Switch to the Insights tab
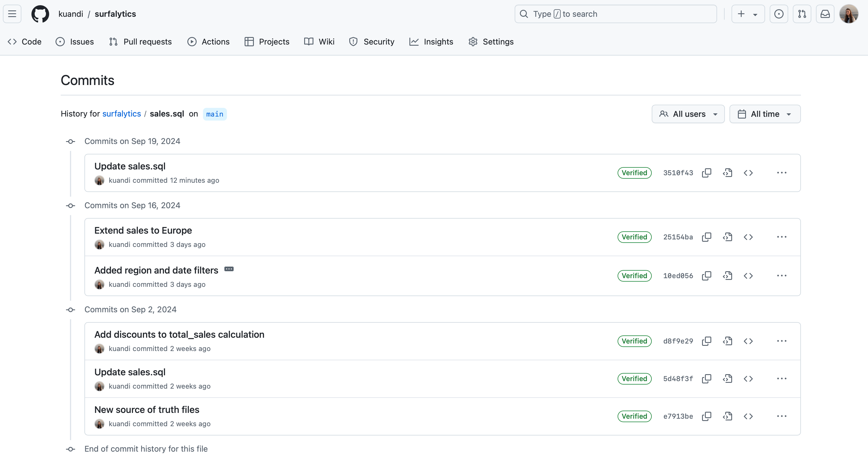 coord(431,42)
